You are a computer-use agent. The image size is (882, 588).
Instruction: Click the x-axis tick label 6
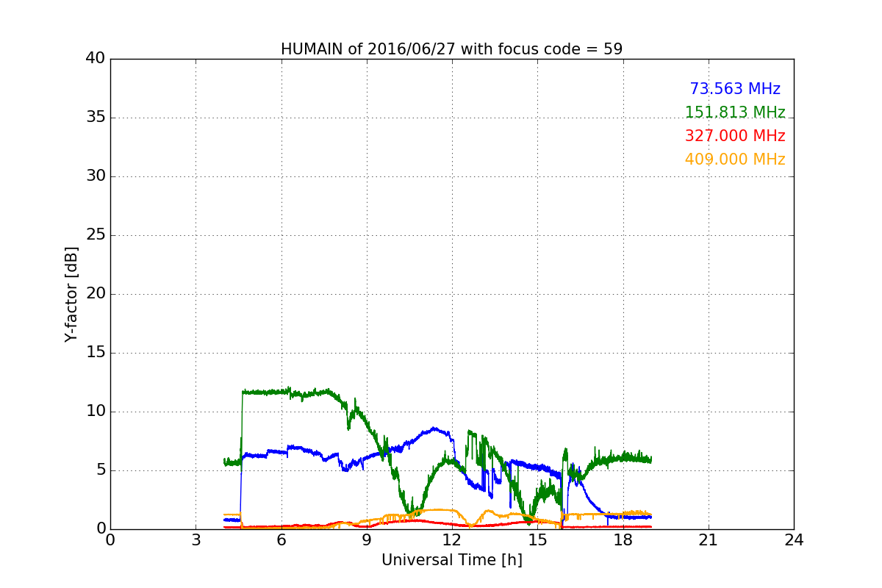point(282,539)
